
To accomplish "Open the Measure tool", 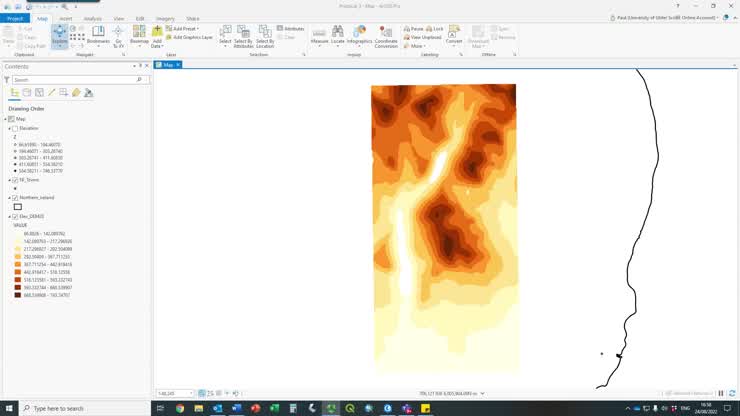I will point(319,36).
